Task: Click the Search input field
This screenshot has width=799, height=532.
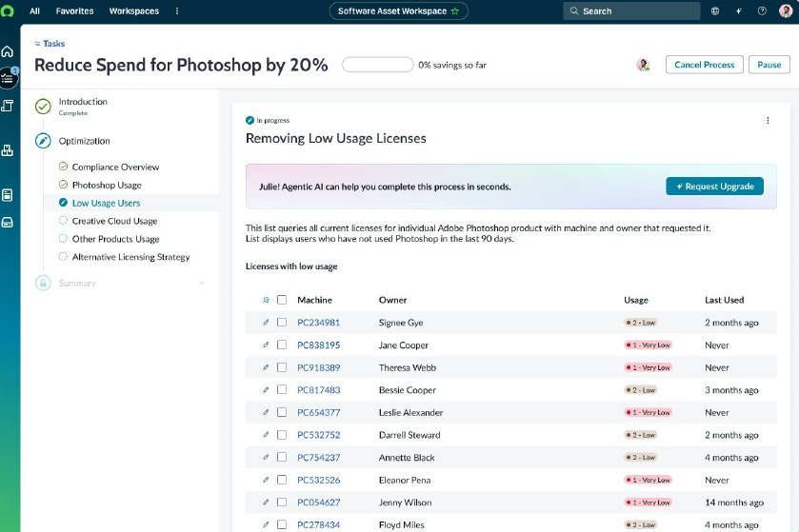Action: coord(631,10)
